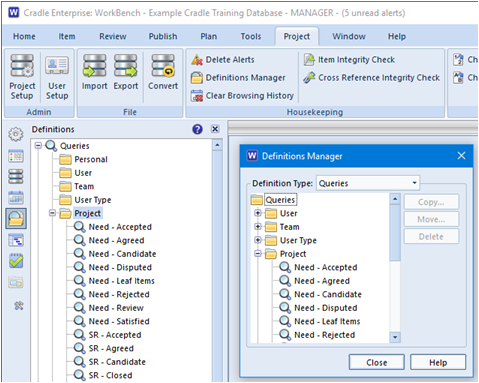Open the Plan ribbon tab
This screenshot has height=383, width=479.
209,36
